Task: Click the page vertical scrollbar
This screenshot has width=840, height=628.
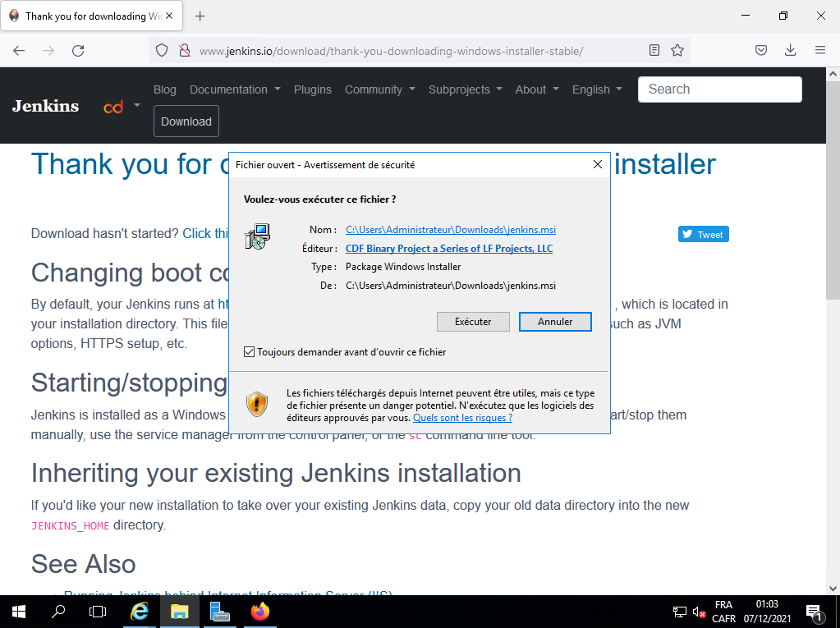Action: [833, 328]
